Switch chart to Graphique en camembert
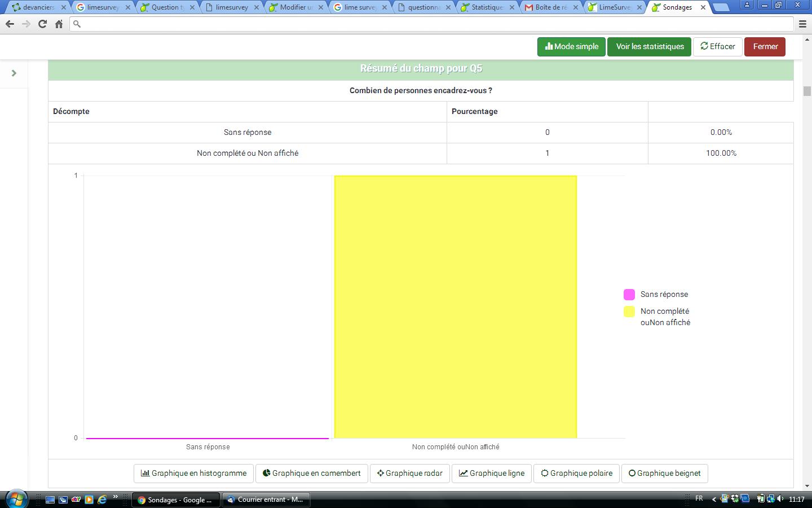812x508 pixels. click(x=311, y=474)
